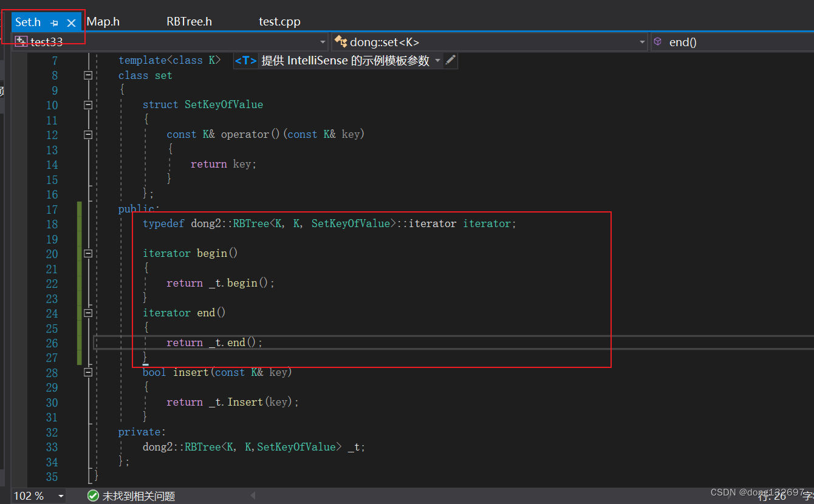Collapse struct SetKeyOfValue at line 10
Image resolution: width=814 pixels, height=504 pixels.
(88, 105)
